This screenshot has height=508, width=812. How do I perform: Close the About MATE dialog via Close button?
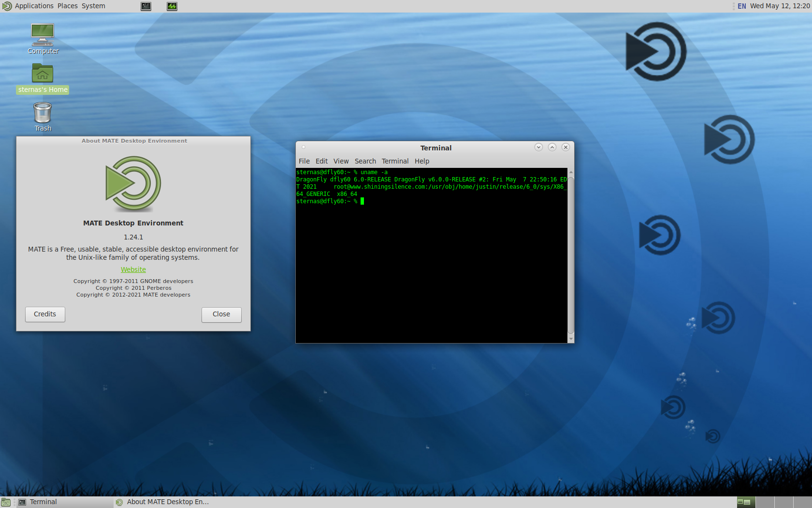221,314
